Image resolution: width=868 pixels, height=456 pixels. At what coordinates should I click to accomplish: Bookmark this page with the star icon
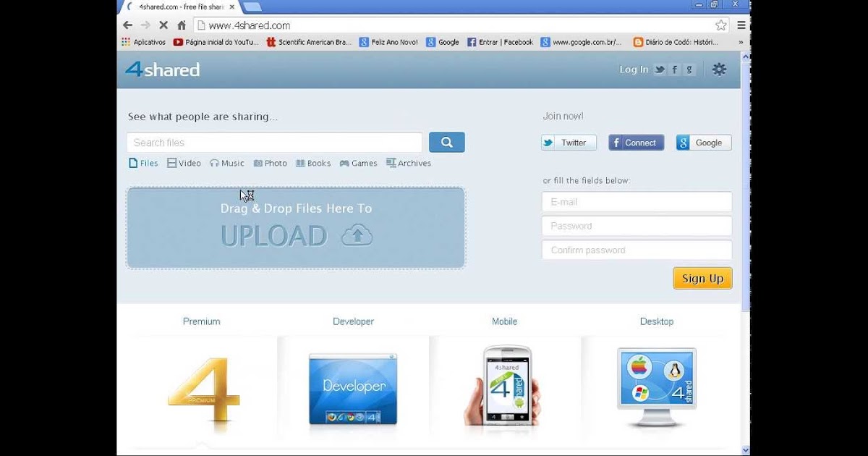(x=720, y=25)
